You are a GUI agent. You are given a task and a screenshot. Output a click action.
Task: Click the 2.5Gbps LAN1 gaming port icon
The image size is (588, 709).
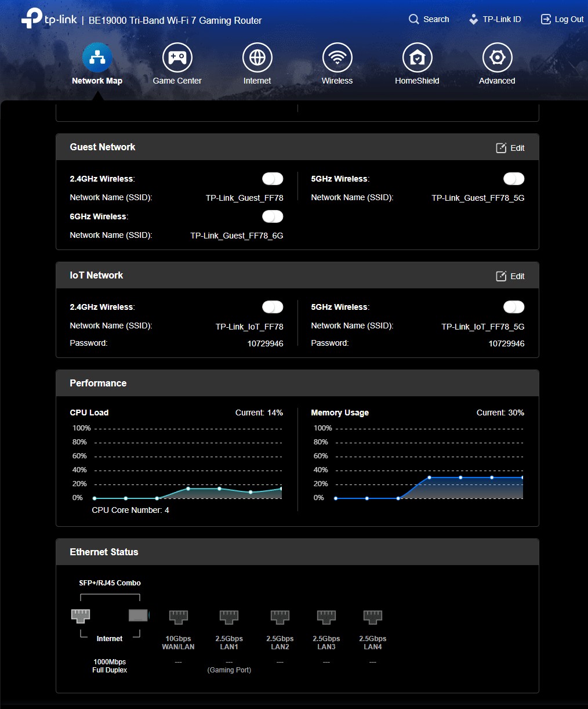(x=229, y=616)
